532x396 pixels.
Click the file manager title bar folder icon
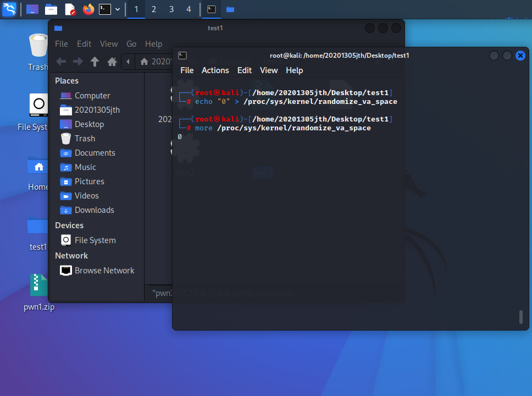click(x=58, y=28)
